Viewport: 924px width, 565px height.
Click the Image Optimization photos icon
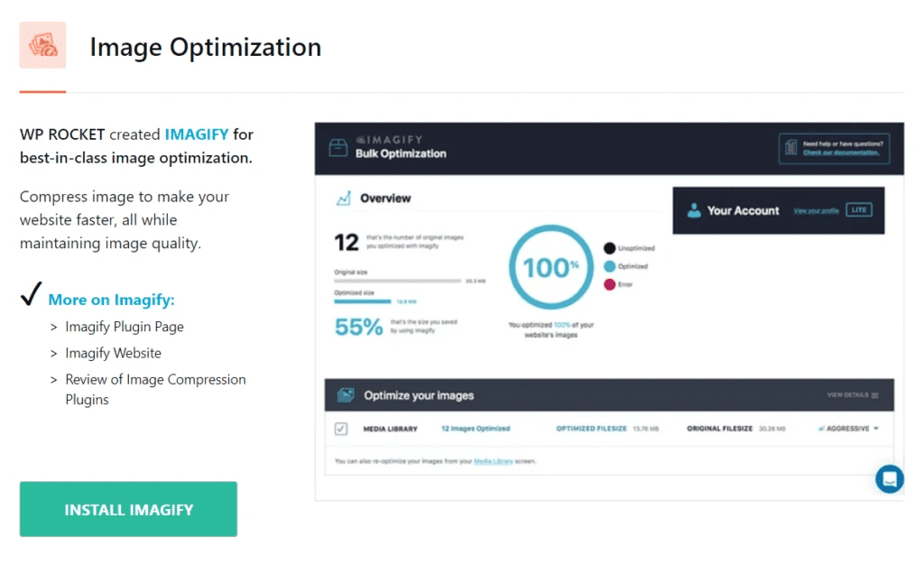pyautogui.click(x=42, y=43)
